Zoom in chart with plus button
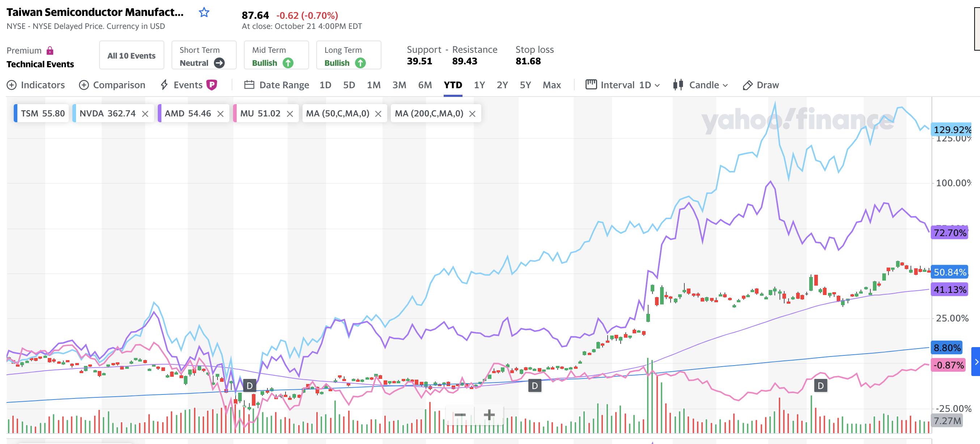Screen dimensions: 980x444 pyautogui.click(x=489, y=414)
